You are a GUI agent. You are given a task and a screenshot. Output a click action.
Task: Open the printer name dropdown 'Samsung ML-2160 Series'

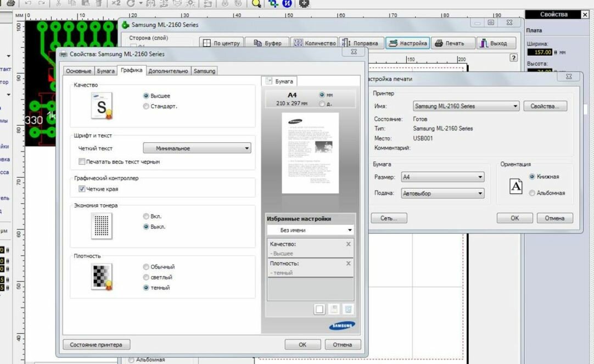[x=466, y=106]
